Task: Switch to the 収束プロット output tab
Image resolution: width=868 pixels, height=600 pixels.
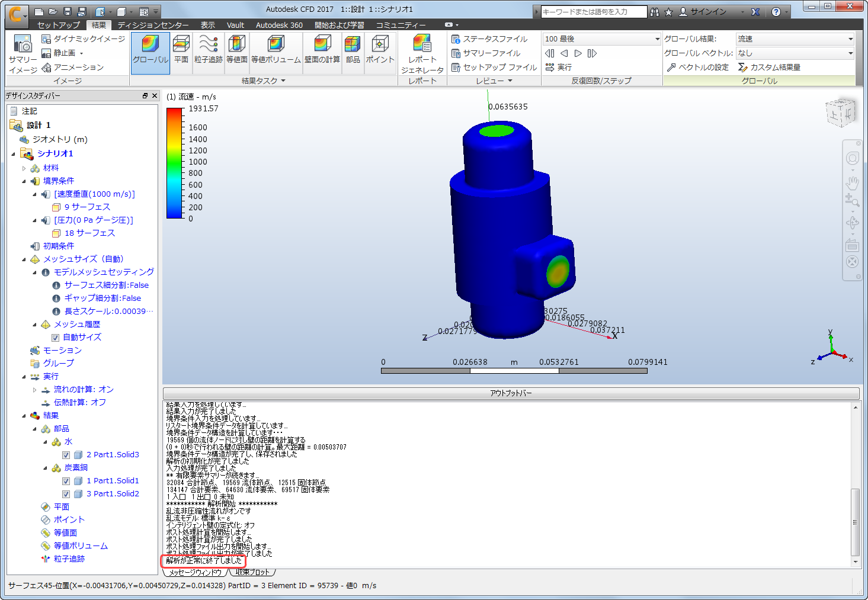Action: point(252,572)
